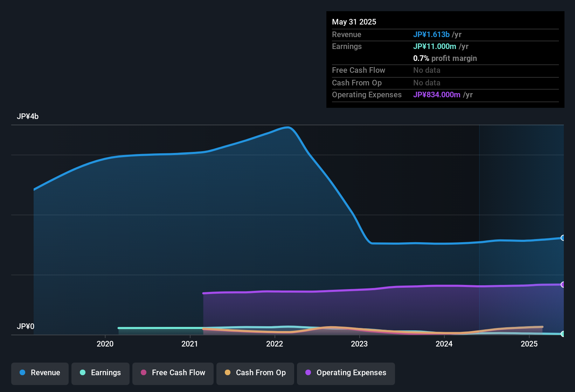Click the 2021 x-axis label
Screen dimensions: 575x392
pyautogui.click(x=190, y=344)
